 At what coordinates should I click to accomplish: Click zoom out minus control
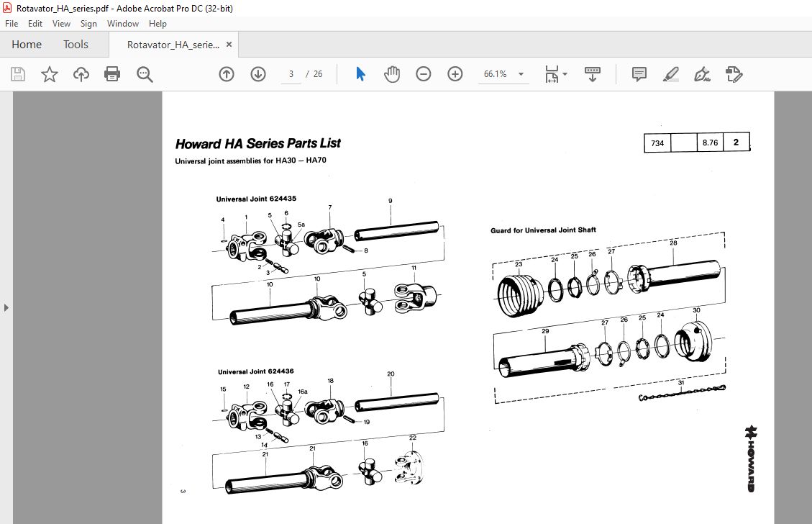(x=423, y=73)
